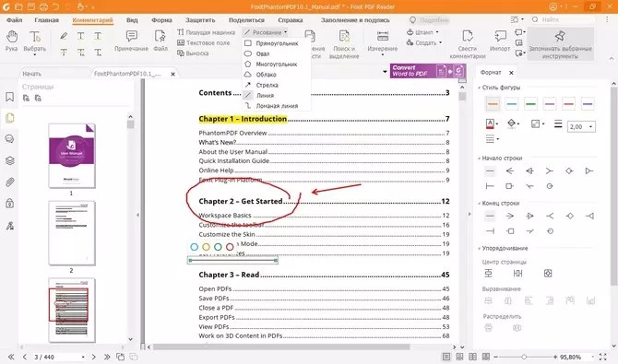
Task: Select page 1 thumbnail
Action: [72, 156]
